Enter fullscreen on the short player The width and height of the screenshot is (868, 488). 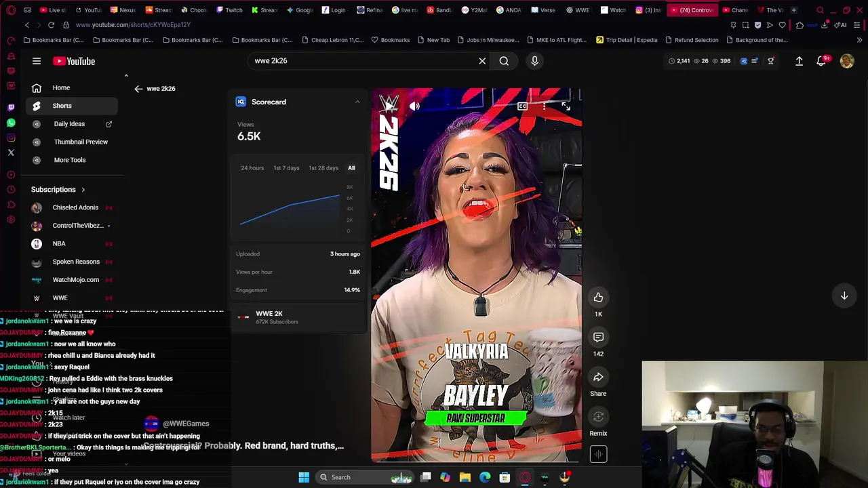pos(566,106)
